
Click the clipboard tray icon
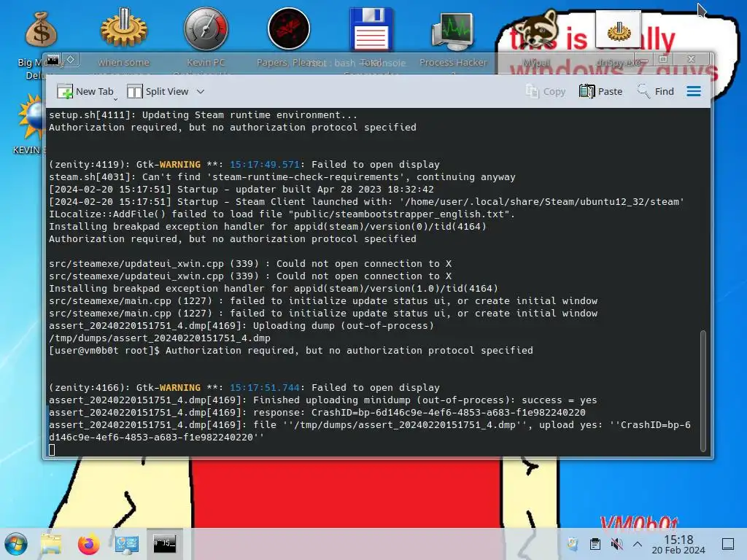tap(595, 544)
